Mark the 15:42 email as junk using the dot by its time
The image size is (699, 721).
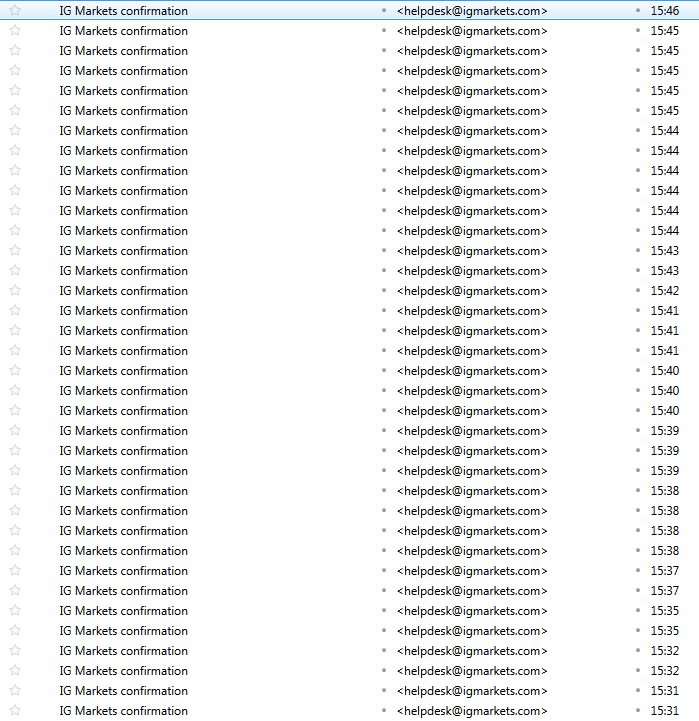(x=638, y=290)
